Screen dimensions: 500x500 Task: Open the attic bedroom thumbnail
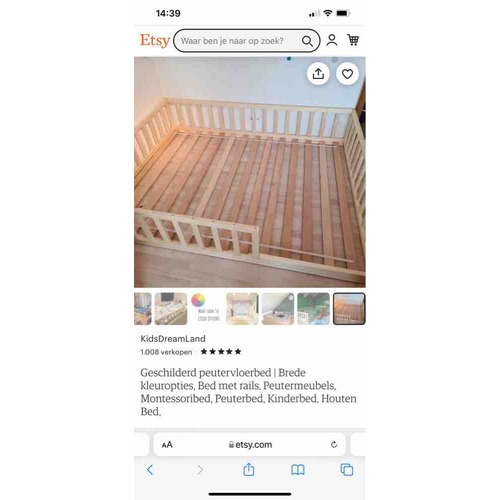(x=278, y=309)
